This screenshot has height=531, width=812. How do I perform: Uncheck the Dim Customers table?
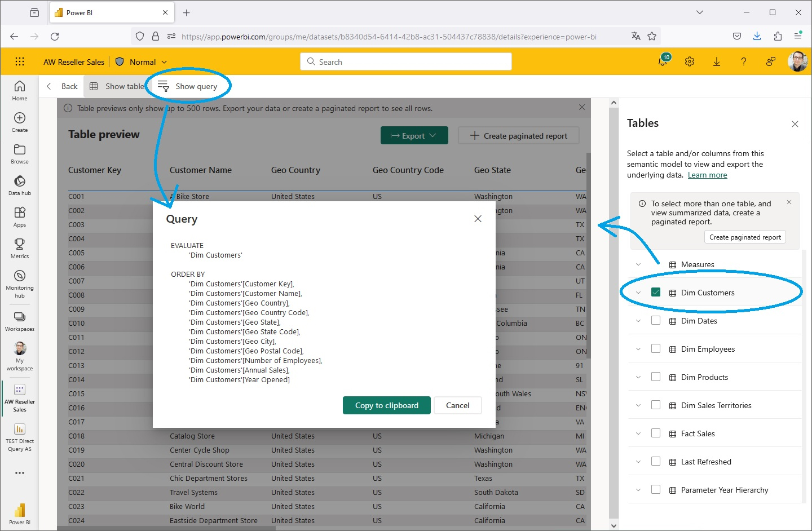[656, 292]
